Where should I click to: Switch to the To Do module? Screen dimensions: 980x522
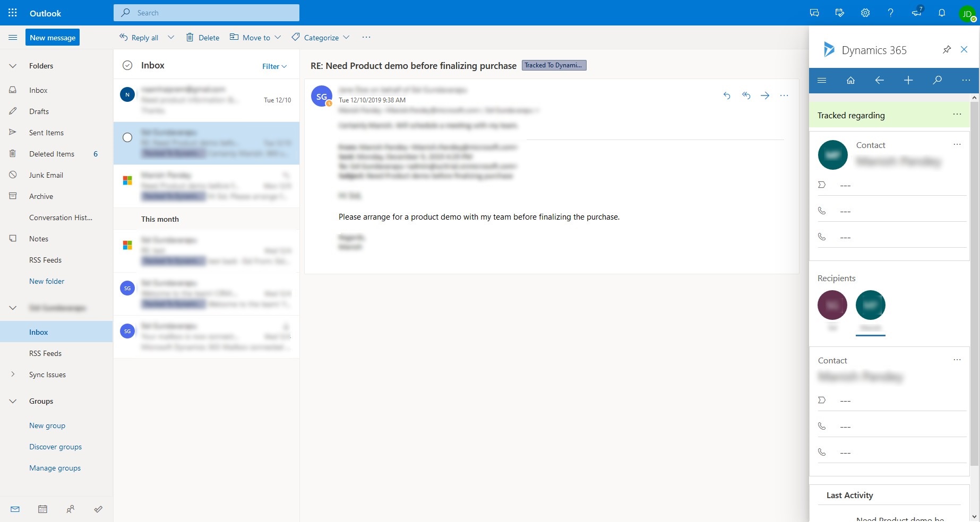pos(98,509)
